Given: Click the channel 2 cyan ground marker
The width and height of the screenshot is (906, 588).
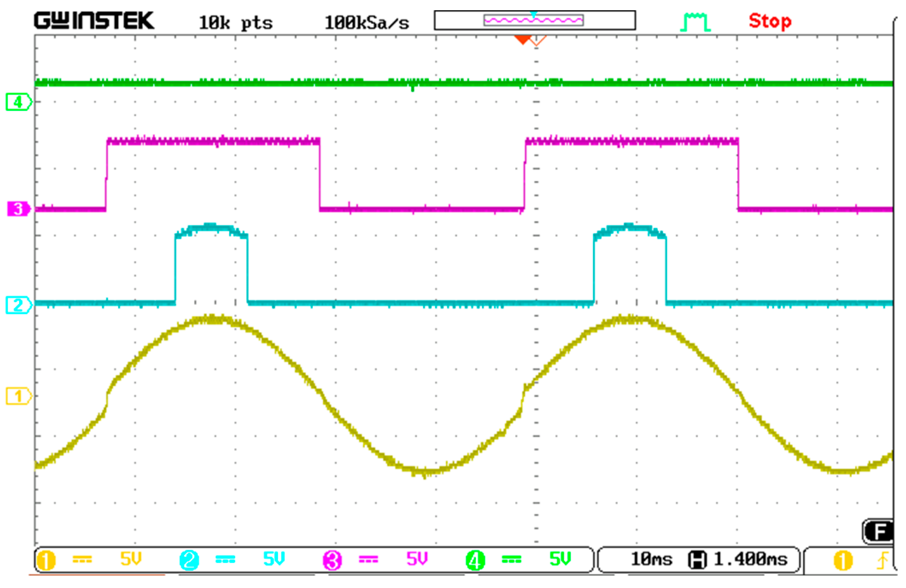Looking at the screenshot, I should tap(18, 305).
